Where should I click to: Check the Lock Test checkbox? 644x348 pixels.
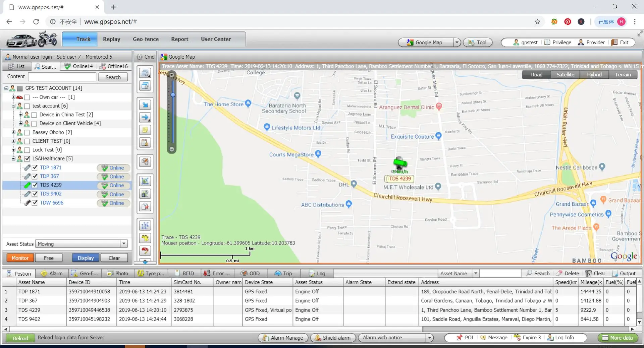(27, 150)
